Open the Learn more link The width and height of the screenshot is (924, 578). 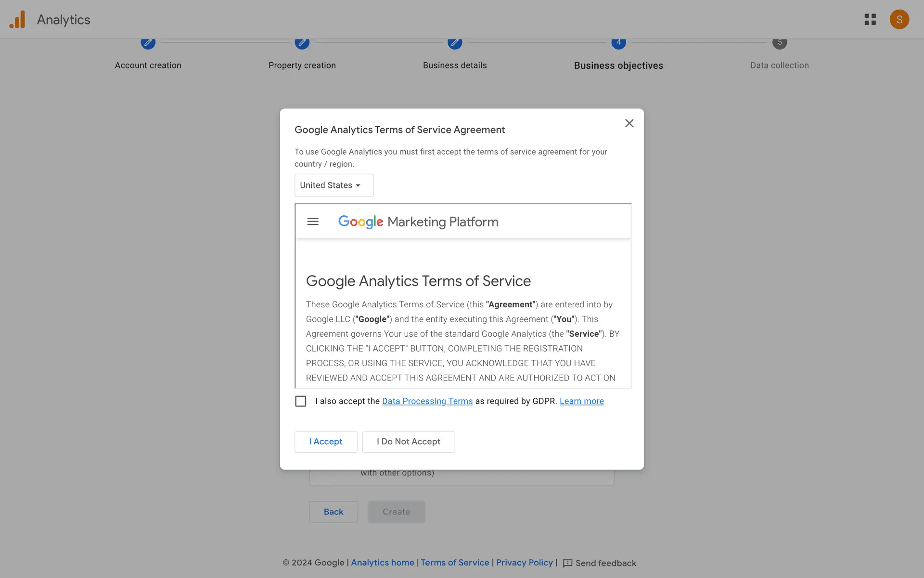click(581, 401)
